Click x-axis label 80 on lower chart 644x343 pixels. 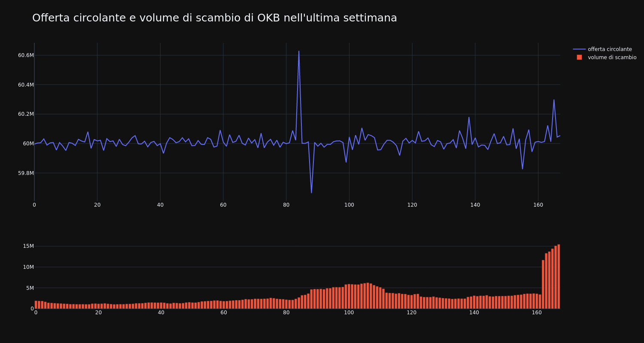pyautogui.click(x=286, y=313)
